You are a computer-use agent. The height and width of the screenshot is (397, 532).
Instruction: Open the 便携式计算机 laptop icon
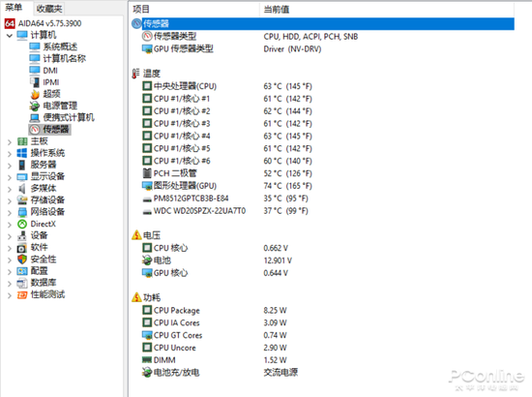click(x=34, y=117)
